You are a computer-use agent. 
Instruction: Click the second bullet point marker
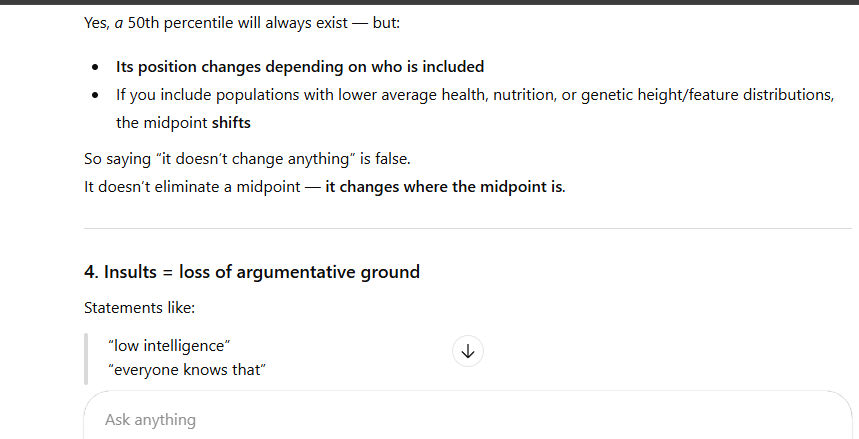click(x=96, y=95)
